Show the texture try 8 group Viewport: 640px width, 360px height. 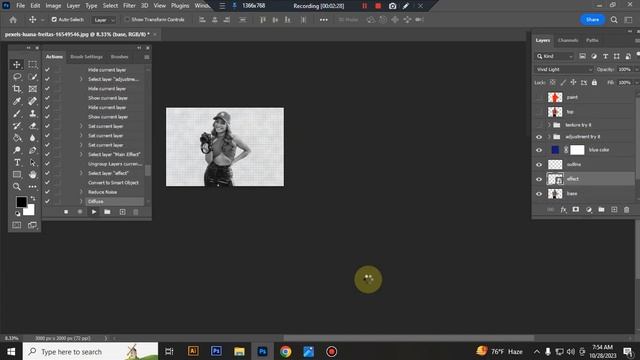539,125
